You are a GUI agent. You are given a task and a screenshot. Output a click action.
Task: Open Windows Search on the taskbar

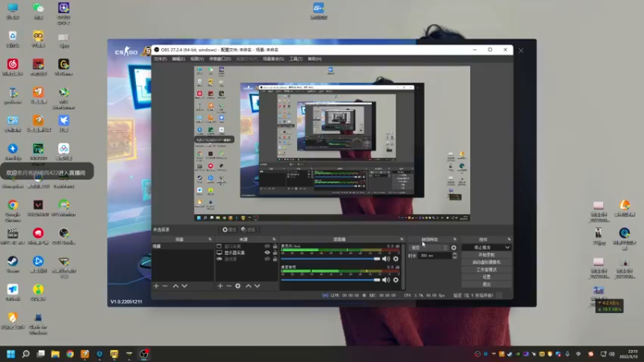tap(26, 354)
